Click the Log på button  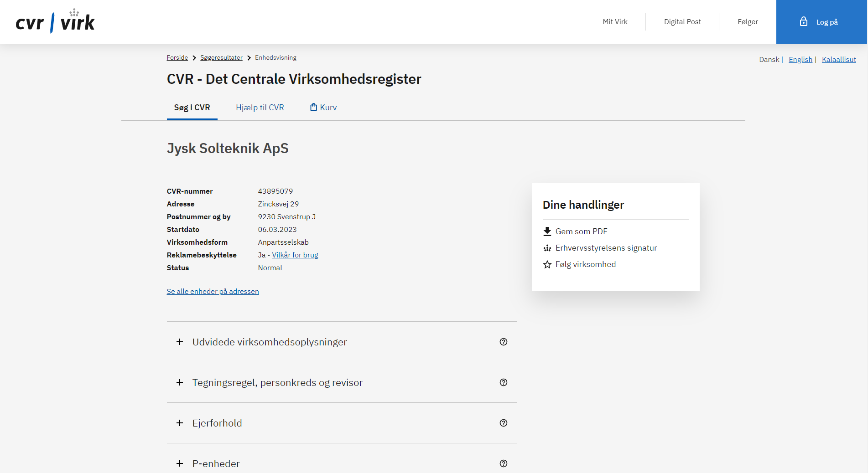821,22
